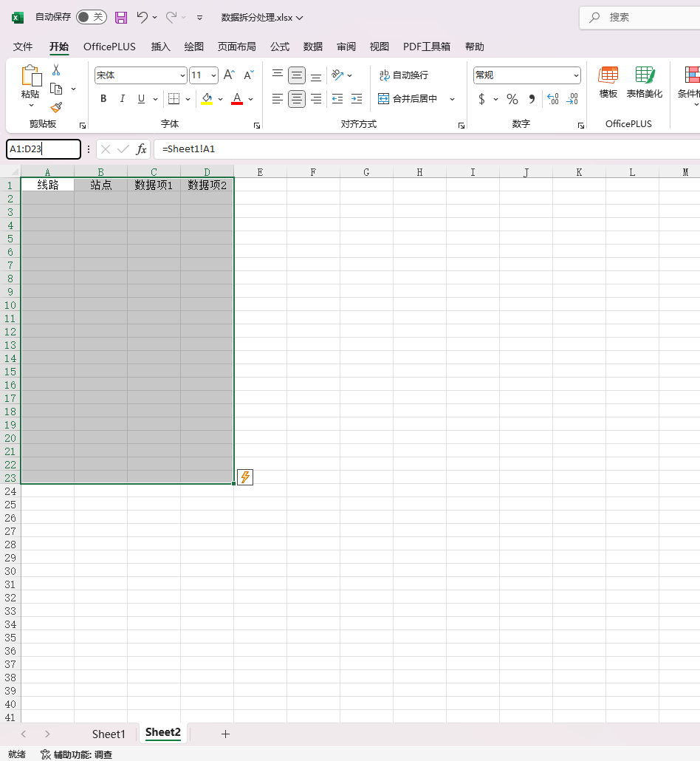Image resolution: width=700 pixels, height=761 pixels.
Task: Switch to the 插入 Insert tab
Action: 160,47
